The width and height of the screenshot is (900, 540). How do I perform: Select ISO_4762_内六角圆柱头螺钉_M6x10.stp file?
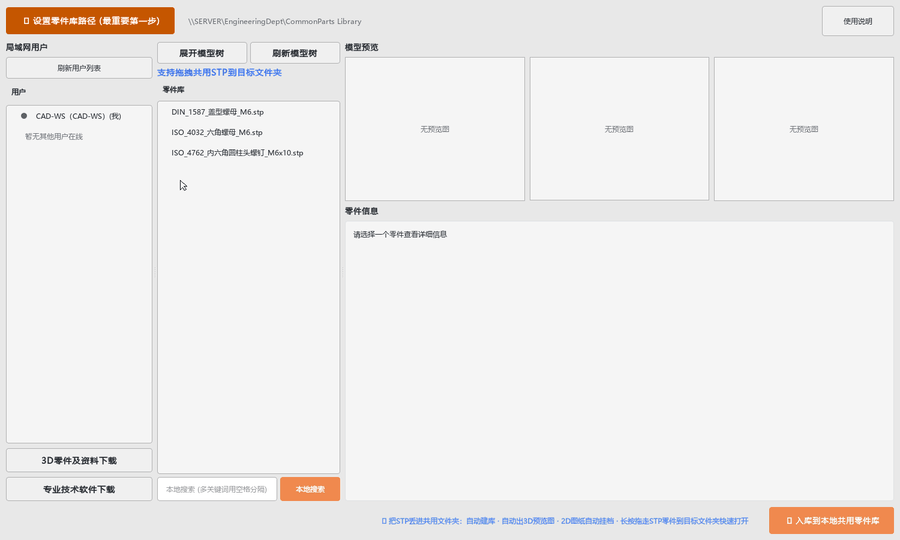pyautogui.click(x=237, y=153)
